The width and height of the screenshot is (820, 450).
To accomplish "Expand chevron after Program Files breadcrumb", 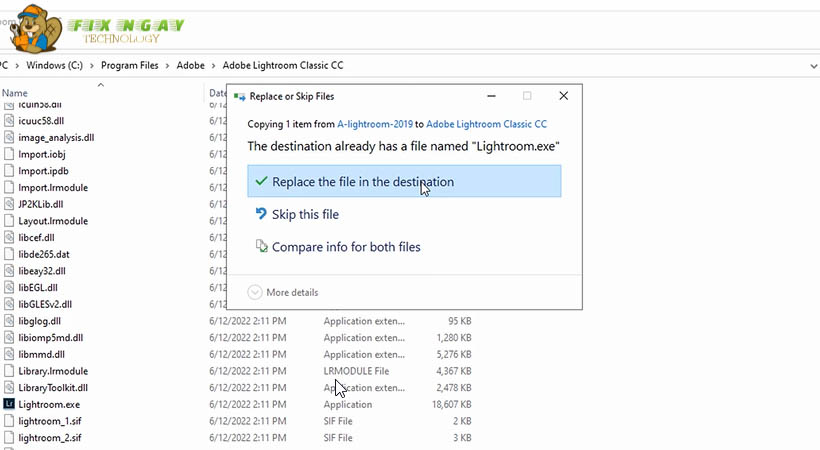I will [x=167, y=66].
